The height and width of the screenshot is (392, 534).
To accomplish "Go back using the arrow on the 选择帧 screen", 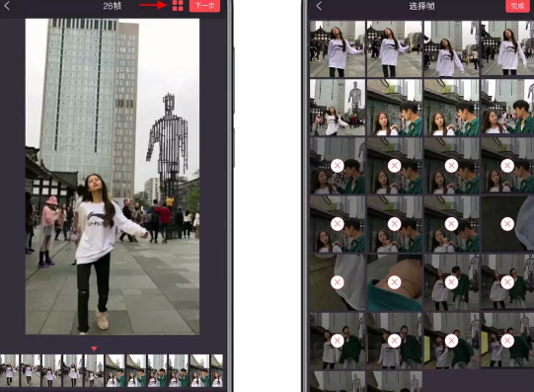I will 319,6.
